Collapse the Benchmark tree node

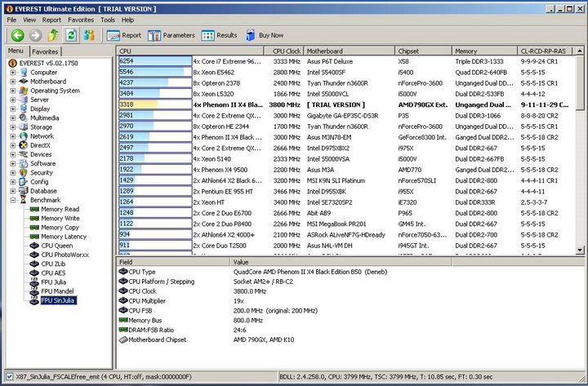click(x=13, y=200)
